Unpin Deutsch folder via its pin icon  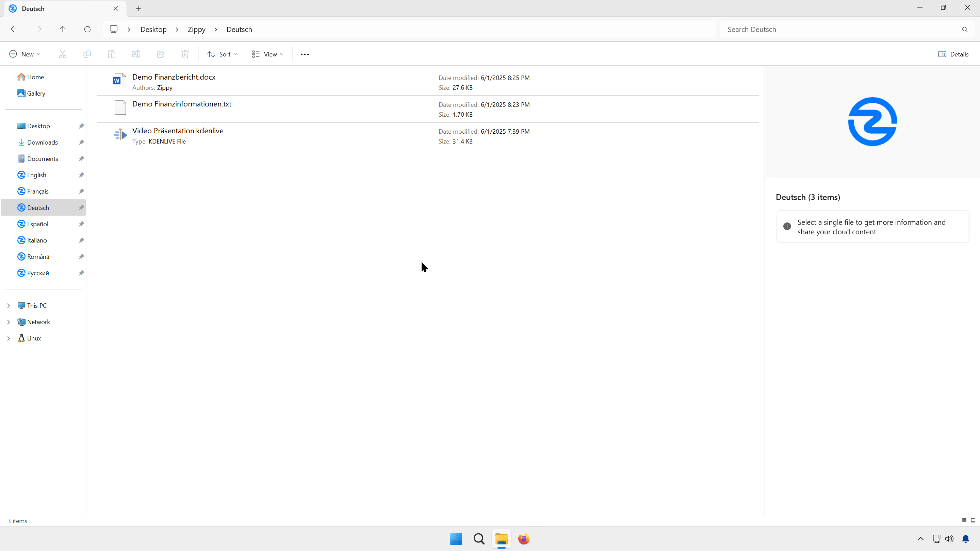pyautogui.click(x=81, y=207)
